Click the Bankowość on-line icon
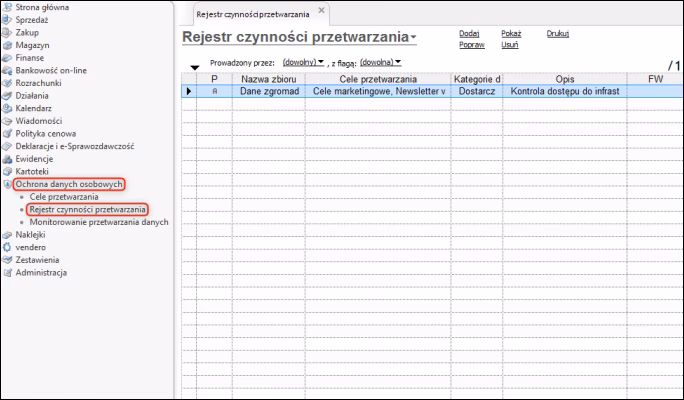This screenshot has width=684, height=400. 7,71
